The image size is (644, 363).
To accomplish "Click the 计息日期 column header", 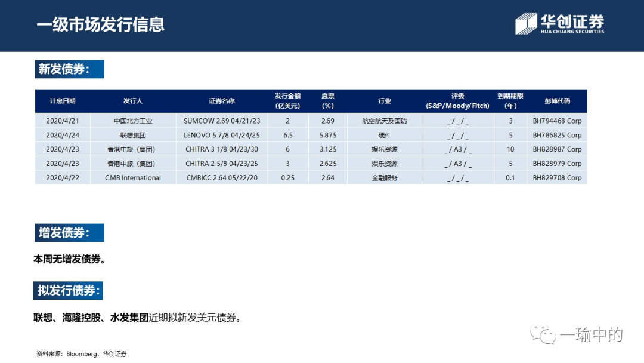I will 63,101.
